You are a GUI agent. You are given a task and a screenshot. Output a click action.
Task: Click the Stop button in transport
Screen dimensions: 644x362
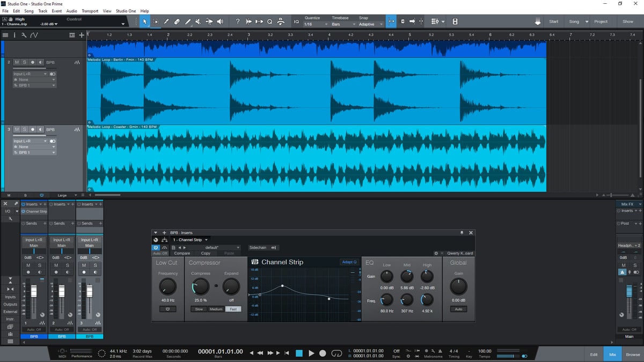pos(299,353)
